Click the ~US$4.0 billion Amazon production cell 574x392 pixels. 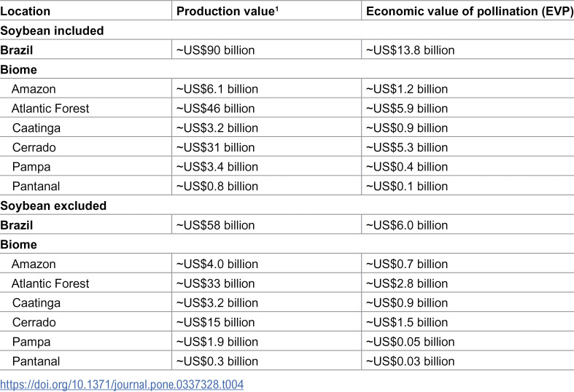click(x=217, y=264)
